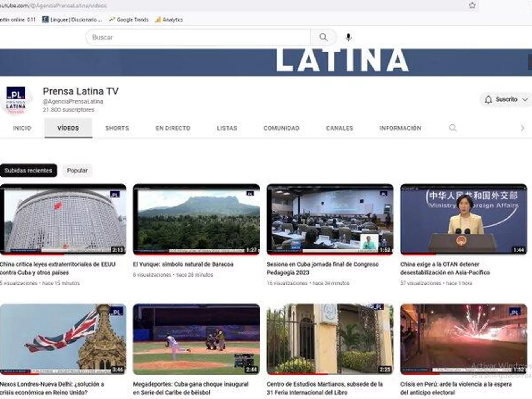532x399 pixels.
Task: Click the browser address bar URL
Action: tap(53, 6)
